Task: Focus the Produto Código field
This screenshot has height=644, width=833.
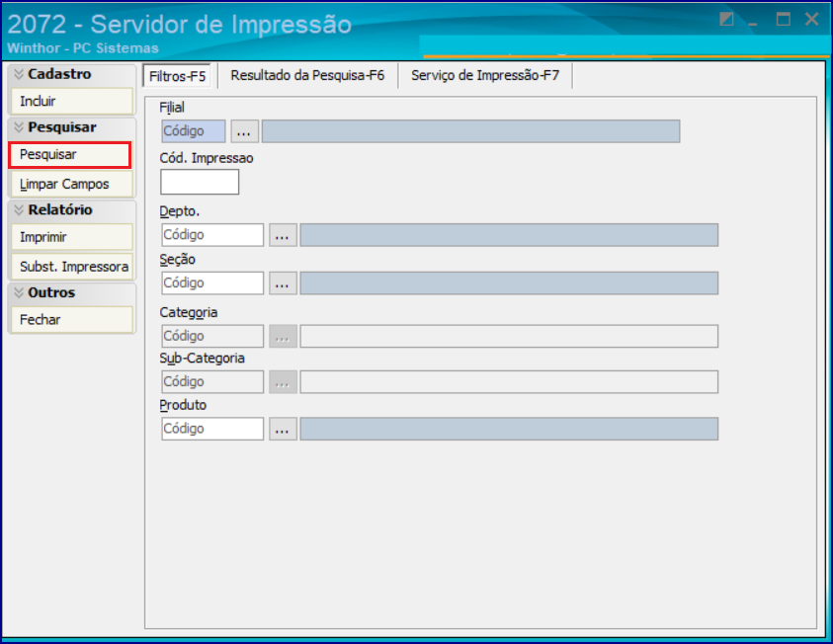Action: pyautogui.click(x=212, y=429)
